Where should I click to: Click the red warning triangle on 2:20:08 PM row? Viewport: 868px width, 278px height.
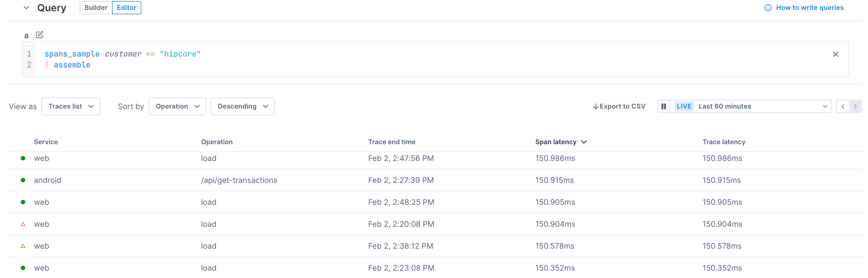23,224
